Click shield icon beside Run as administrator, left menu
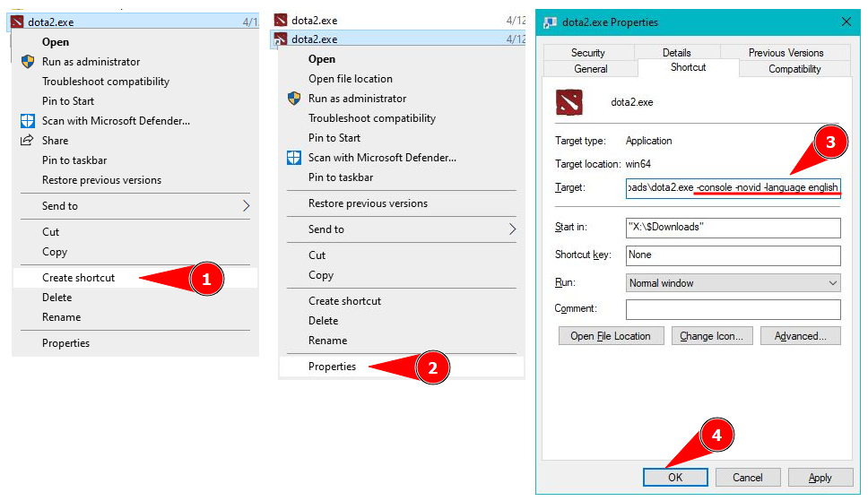Image resolution: width=868 pixels, height=501 pixels. [x=28, y=62]
